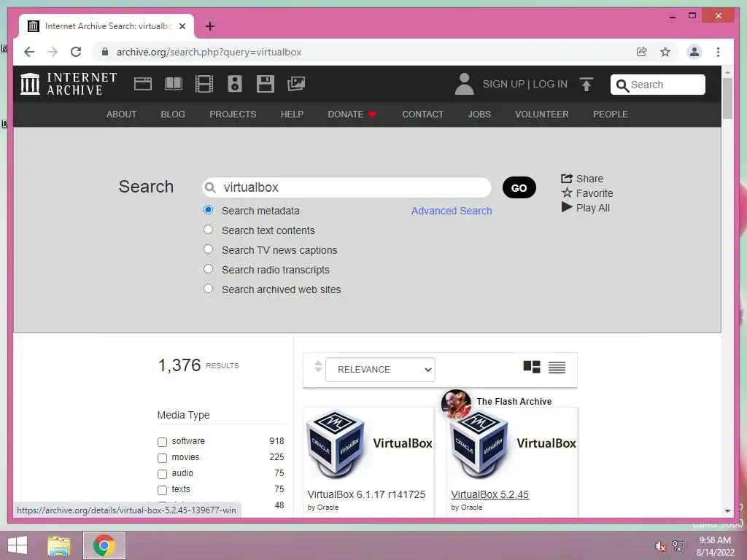
Task: Open the Images icon in header
Action: pyautogui.click(x=296, y=84)
